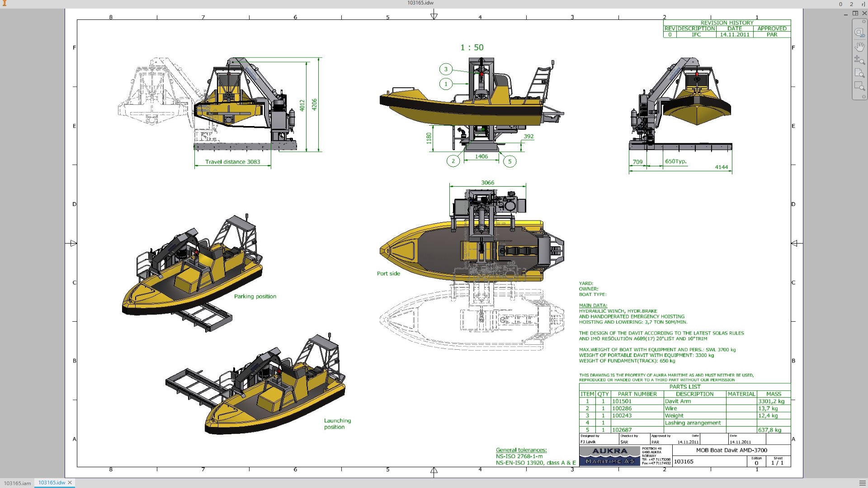
Task: Select the launching position isometric view
Action: (255, 384)
